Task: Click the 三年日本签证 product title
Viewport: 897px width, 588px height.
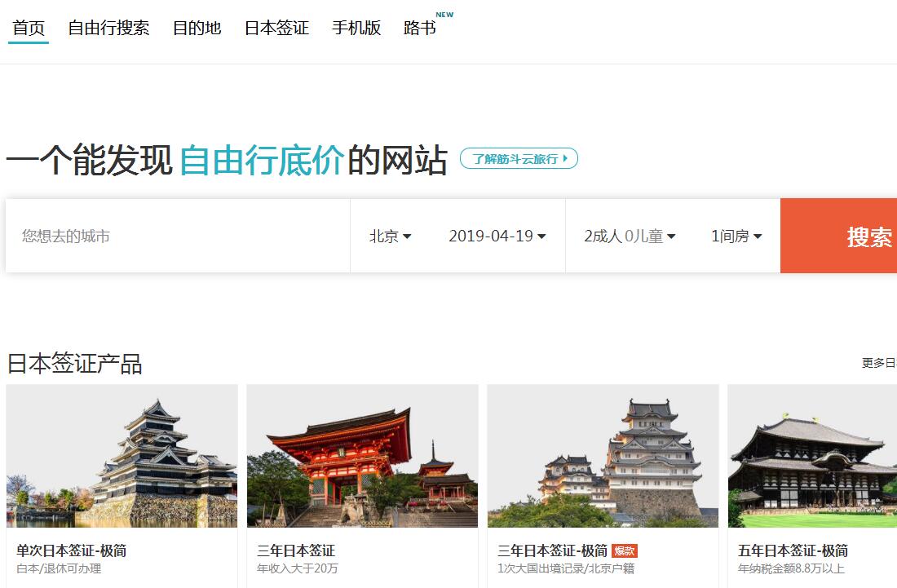Action: 296,550
